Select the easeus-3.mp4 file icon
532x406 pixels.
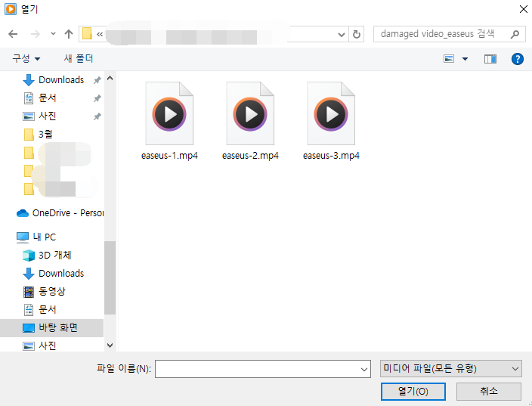331,113
